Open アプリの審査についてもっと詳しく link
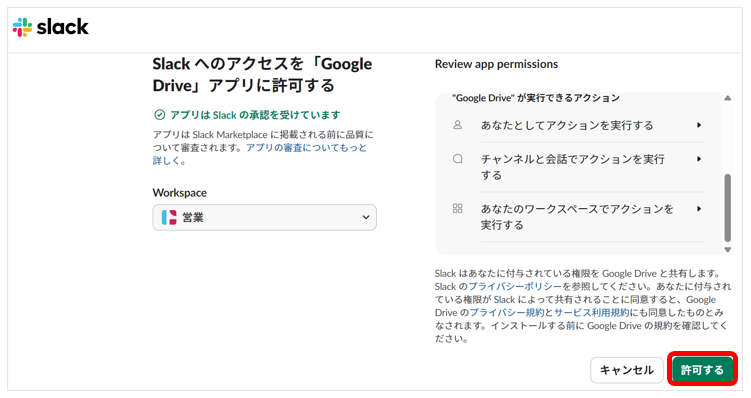 click(307, 148)
